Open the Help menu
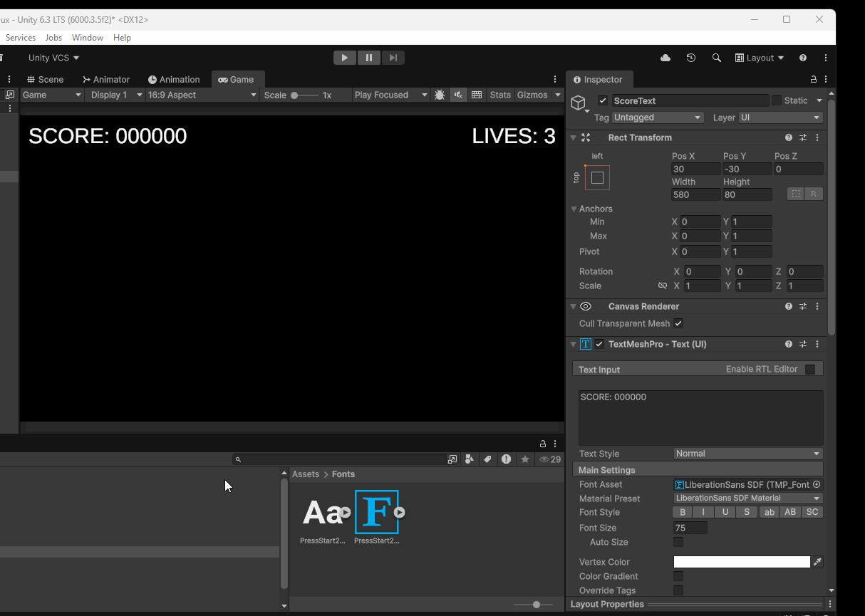865x616 pixels. click(x=122, y=38)
